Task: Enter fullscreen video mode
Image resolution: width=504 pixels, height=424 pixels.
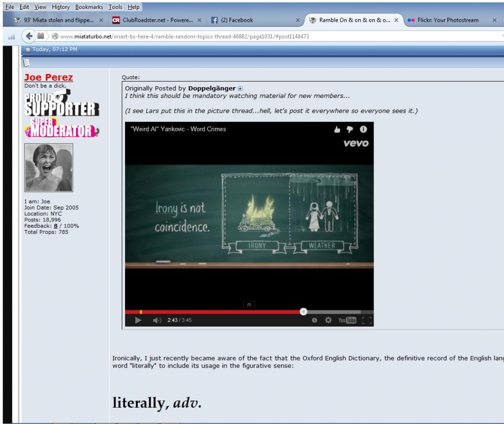Action: [366, 320]
